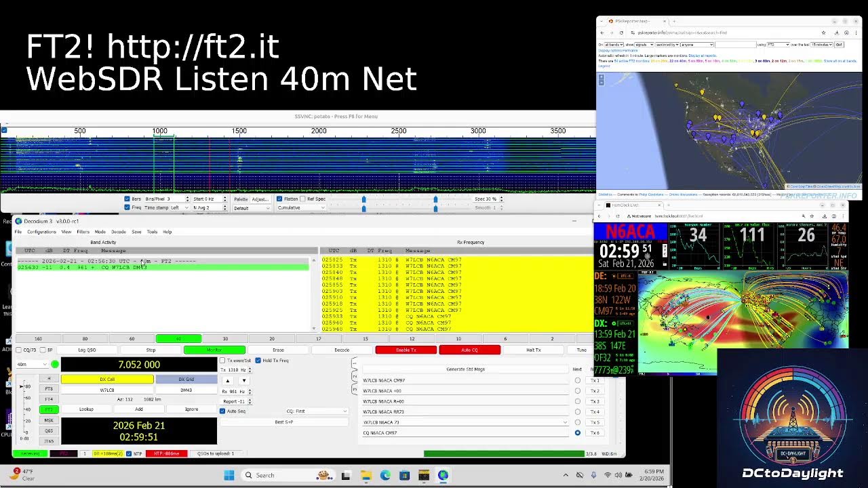868x488 pixels.
Task: Adjust the Rx 961 Hz spinner
Action: tap(236, 392)
